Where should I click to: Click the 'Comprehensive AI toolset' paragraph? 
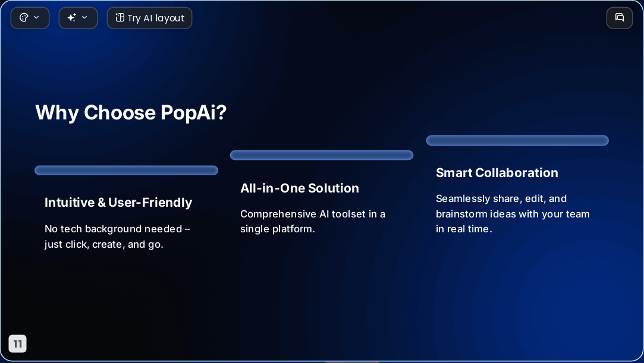point(313,222)
